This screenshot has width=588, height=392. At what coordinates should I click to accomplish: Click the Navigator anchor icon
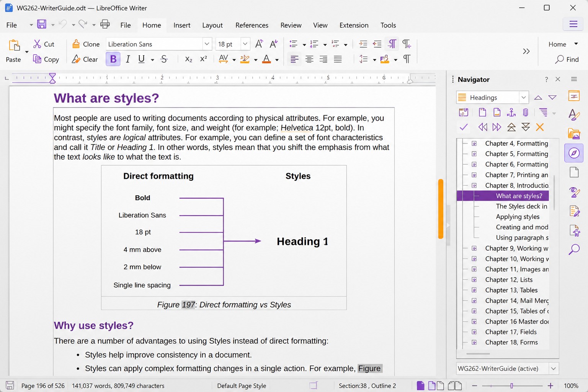point(511,112)
